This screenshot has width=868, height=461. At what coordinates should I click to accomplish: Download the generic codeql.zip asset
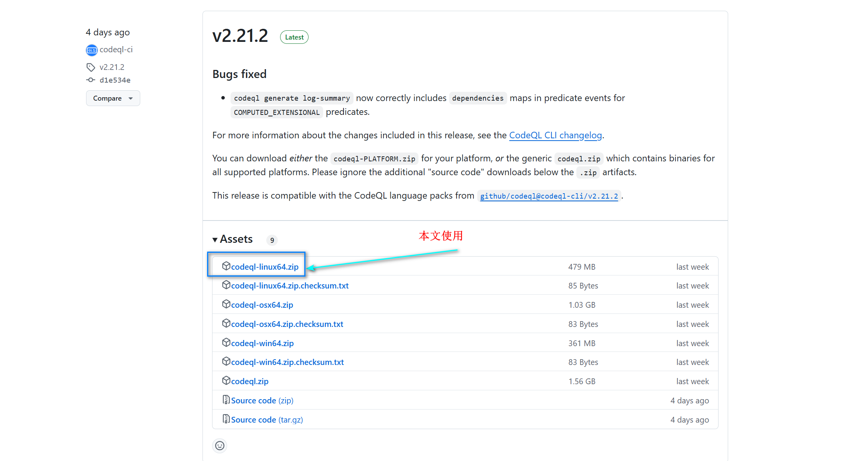point(250,381)
